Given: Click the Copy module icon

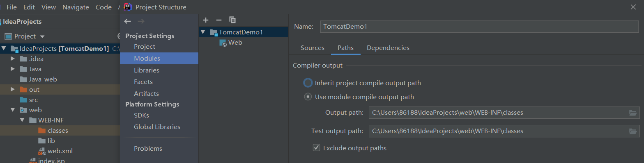Looking at the screenshot, I should (x=232, y=20).
